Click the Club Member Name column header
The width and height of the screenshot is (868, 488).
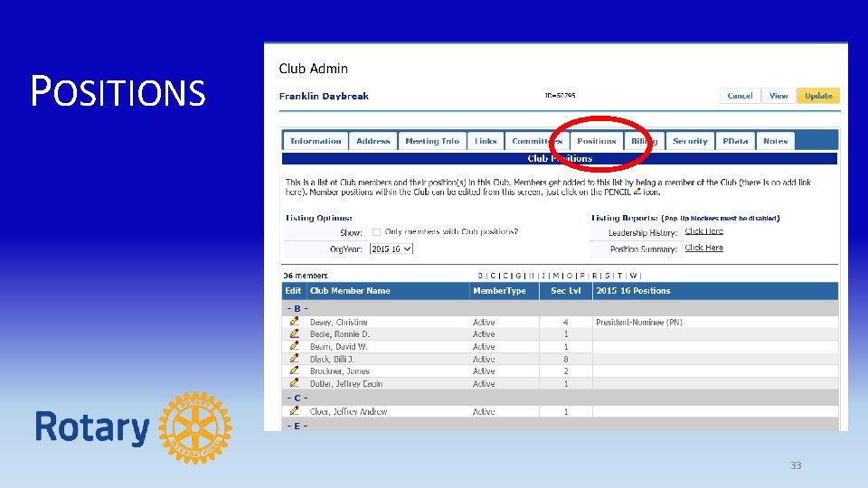pos(350,291)
